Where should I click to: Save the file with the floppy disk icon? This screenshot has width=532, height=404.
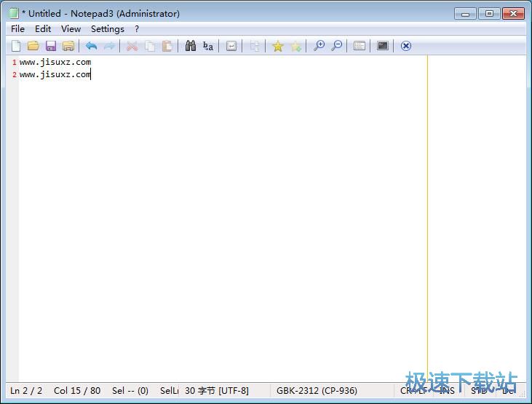coord(51,46)
